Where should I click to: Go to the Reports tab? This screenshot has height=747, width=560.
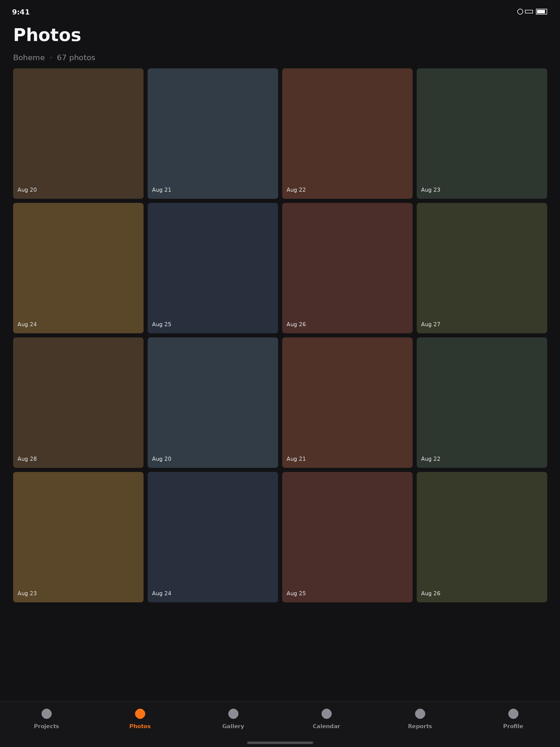[x=420, y=719]
